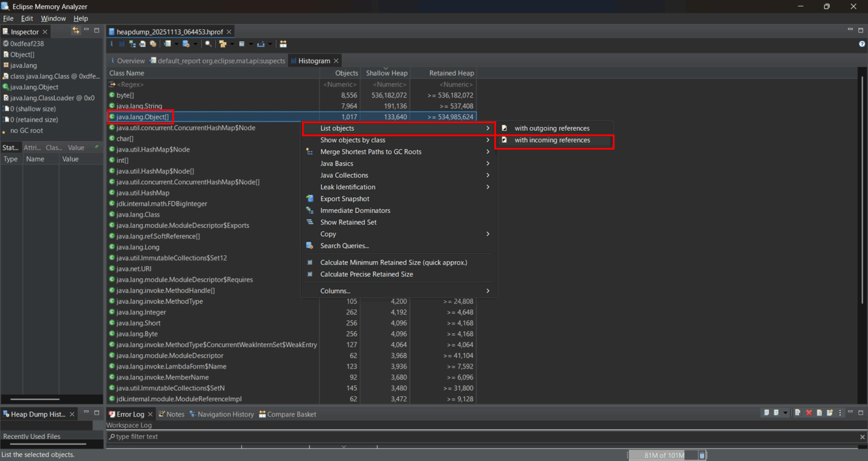Click the compare heap dumps icon
868x461 pixels.
(283, 44)
